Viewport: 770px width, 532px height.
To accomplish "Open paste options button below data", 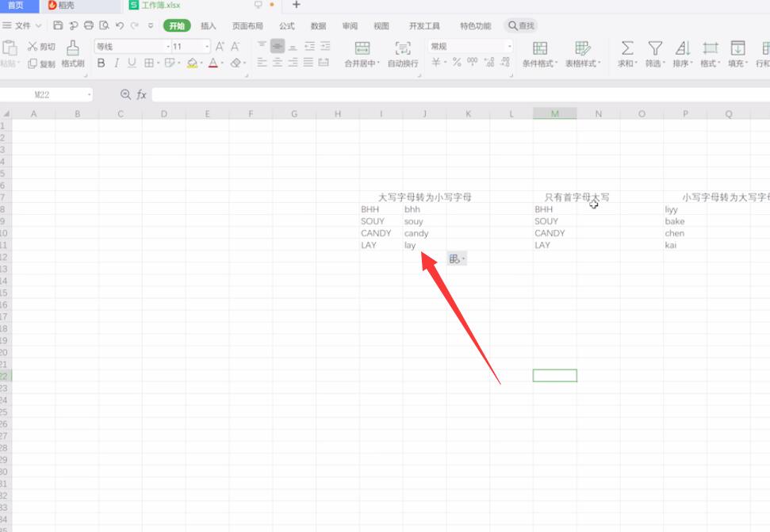I will point(457,258).
